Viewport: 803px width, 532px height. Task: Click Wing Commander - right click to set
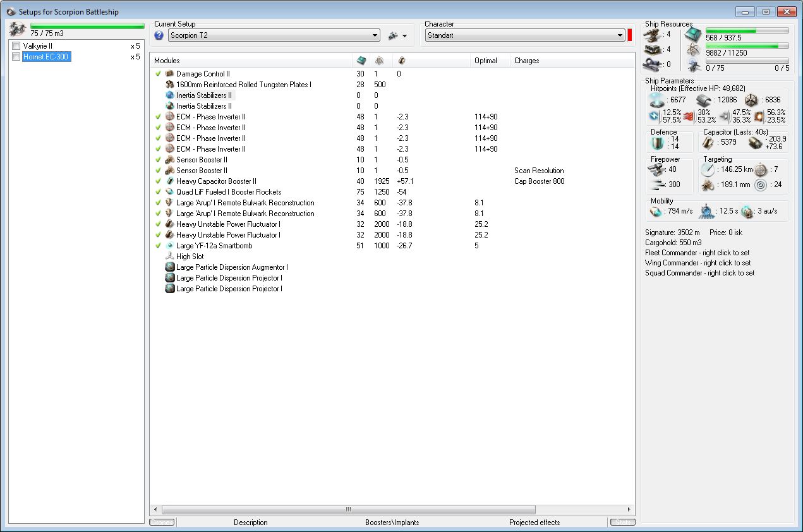pyautogui.click(x=698, y=263)
